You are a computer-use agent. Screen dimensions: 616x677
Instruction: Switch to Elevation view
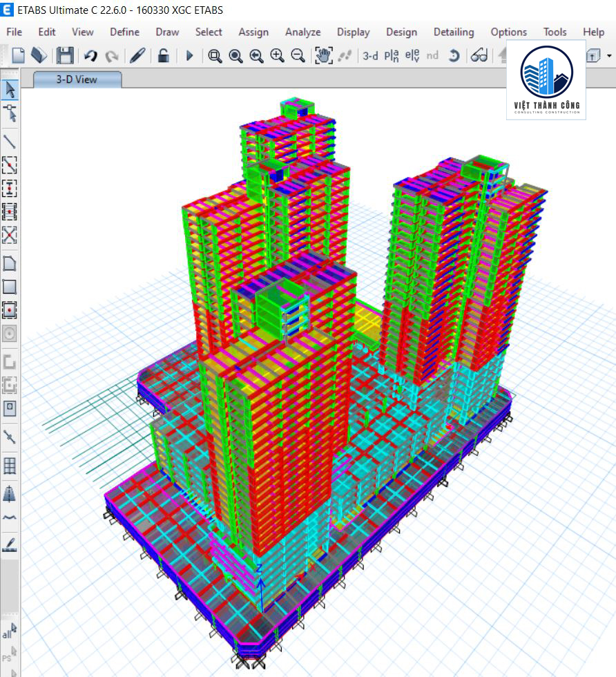pyautogui.click(x=412, y=56)
